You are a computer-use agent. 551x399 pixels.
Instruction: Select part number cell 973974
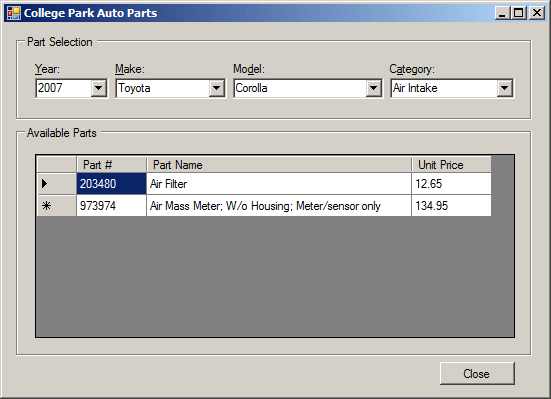click(x=111, y=206)
